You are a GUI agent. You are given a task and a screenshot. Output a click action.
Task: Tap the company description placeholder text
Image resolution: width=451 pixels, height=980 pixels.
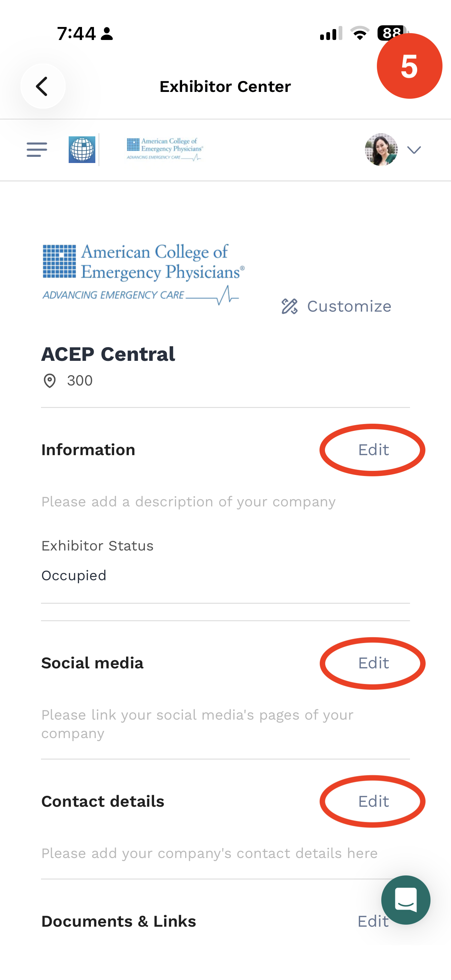[188, 502]
